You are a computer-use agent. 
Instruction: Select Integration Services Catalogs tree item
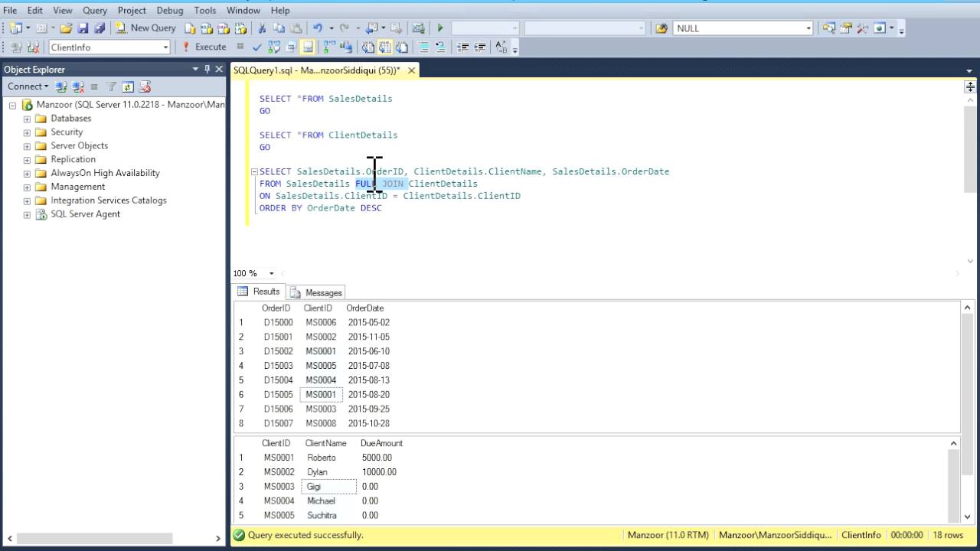point(108,201)
